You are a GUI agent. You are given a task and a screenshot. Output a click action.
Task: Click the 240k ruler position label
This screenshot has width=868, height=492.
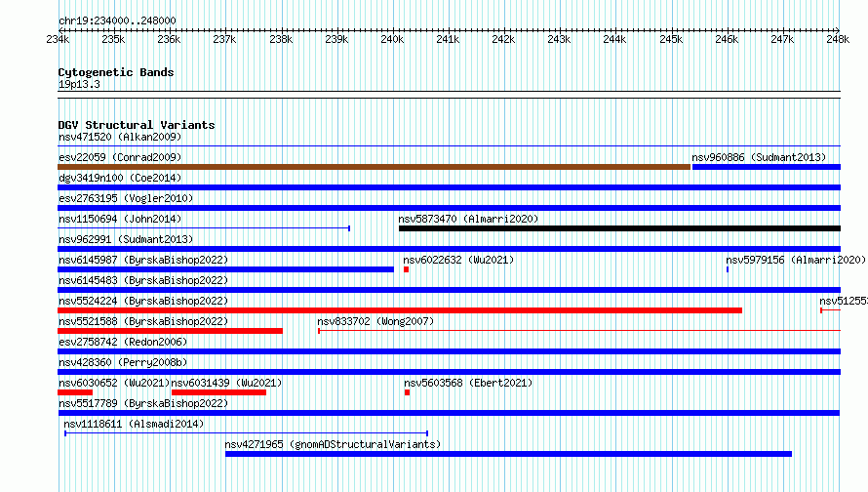point(392,39)
